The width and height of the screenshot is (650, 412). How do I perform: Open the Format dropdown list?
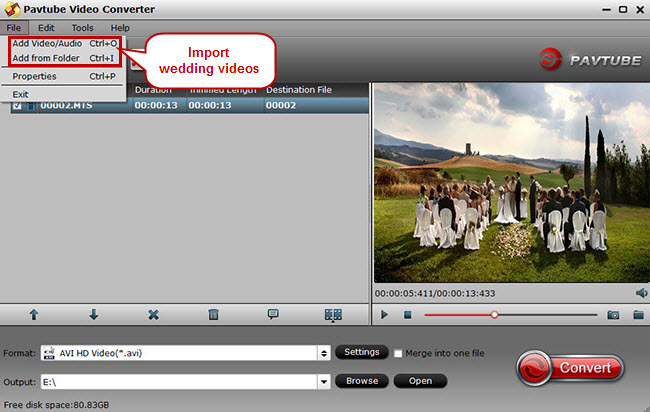(324, 354)
